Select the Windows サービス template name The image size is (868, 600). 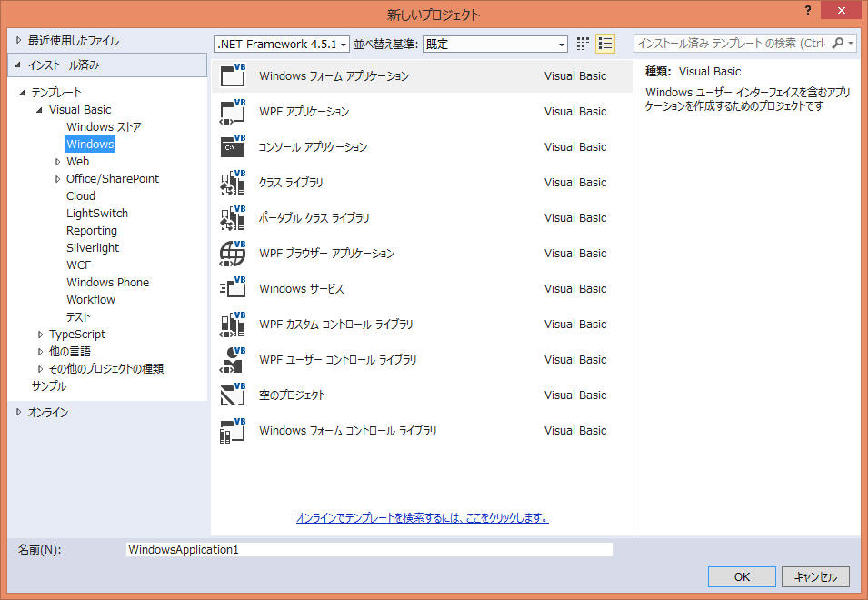pyautogui.click(x=301, y=288)
